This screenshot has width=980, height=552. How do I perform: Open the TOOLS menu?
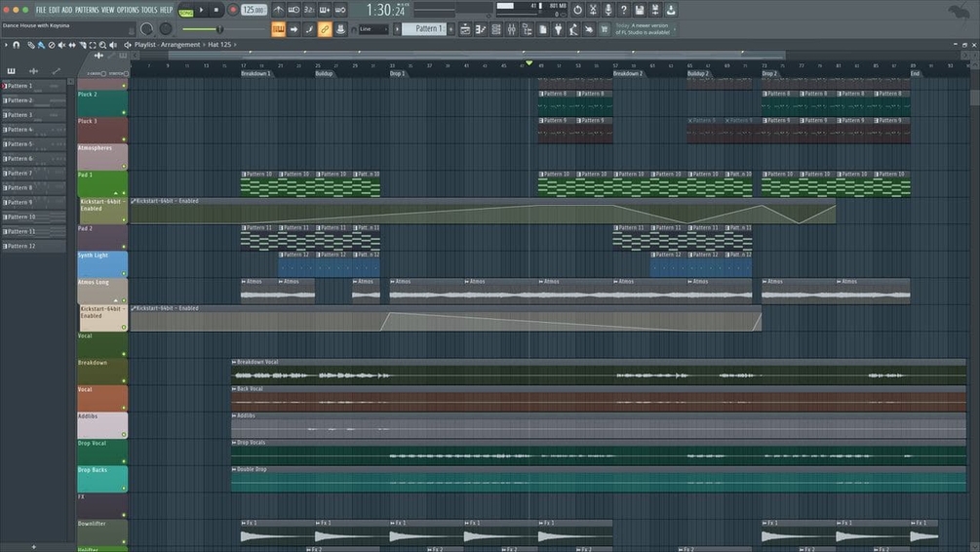tap(149, 10)
